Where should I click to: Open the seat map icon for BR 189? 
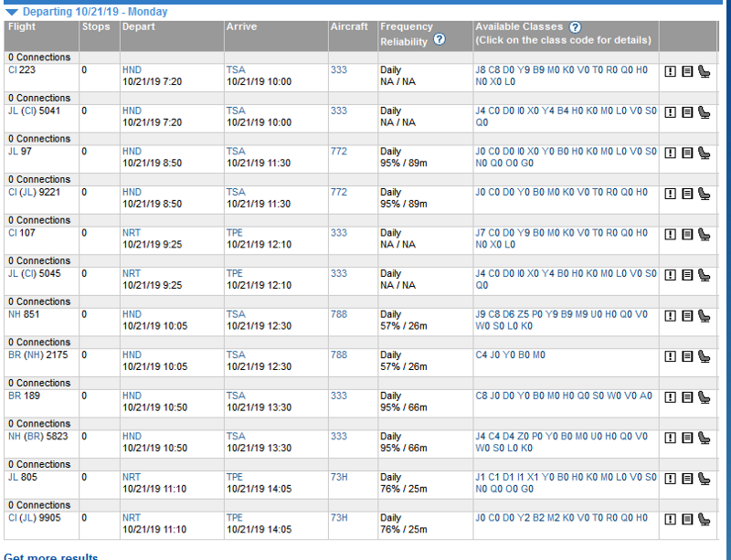click(x=704, y=397)
